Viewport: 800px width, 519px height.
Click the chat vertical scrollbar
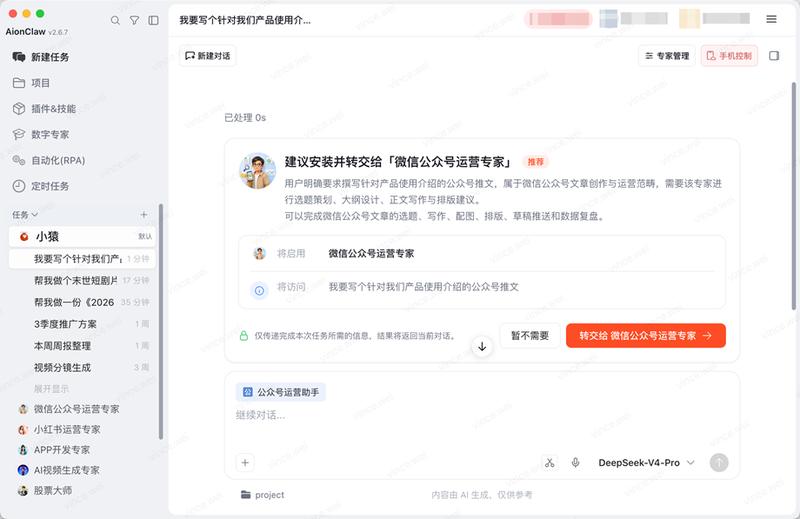[793, 195]
